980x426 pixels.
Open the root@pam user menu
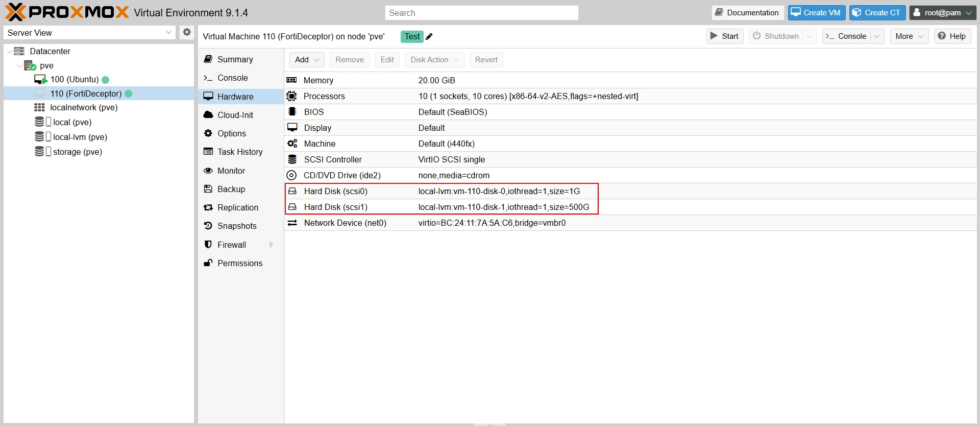pos(943,13)
